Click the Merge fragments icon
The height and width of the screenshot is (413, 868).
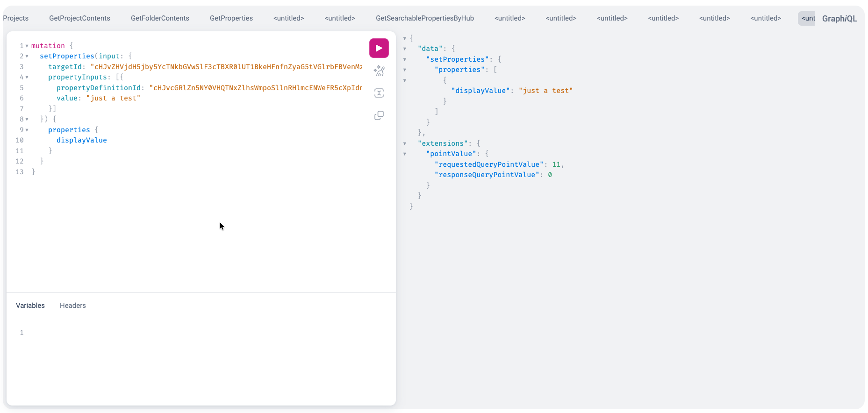[379, 93]
